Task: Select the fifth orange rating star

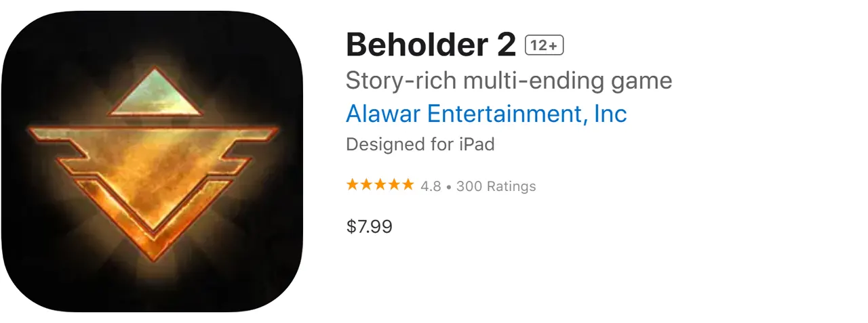Action: [x=407, y=185]
